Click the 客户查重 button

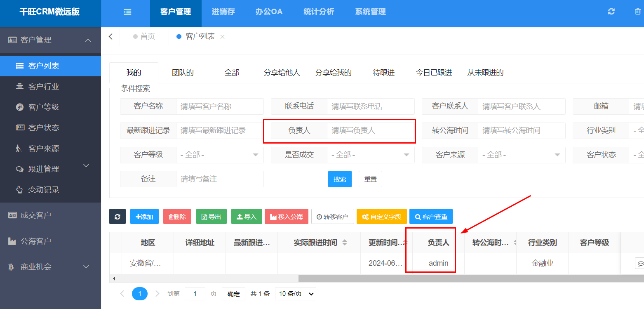(431, 217)
